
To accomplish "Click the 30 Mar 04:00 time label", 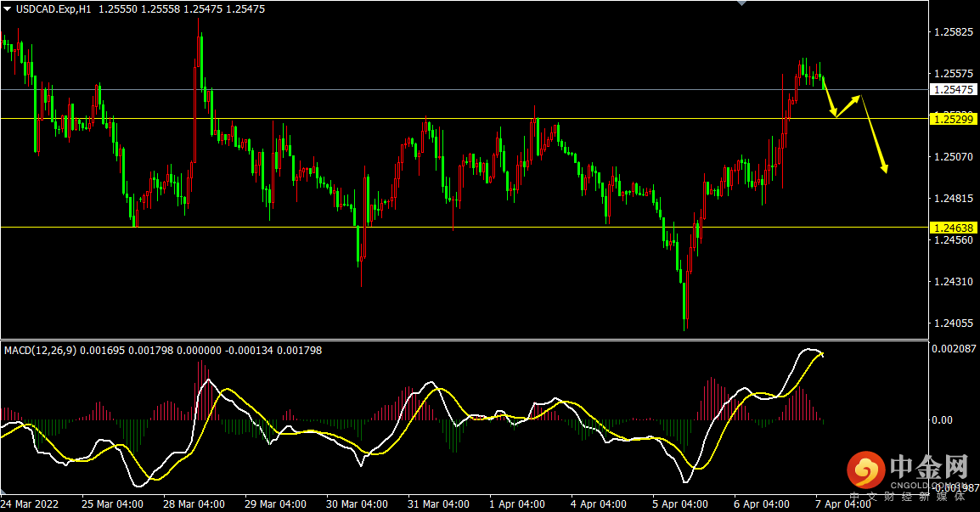I will (355, 504).
